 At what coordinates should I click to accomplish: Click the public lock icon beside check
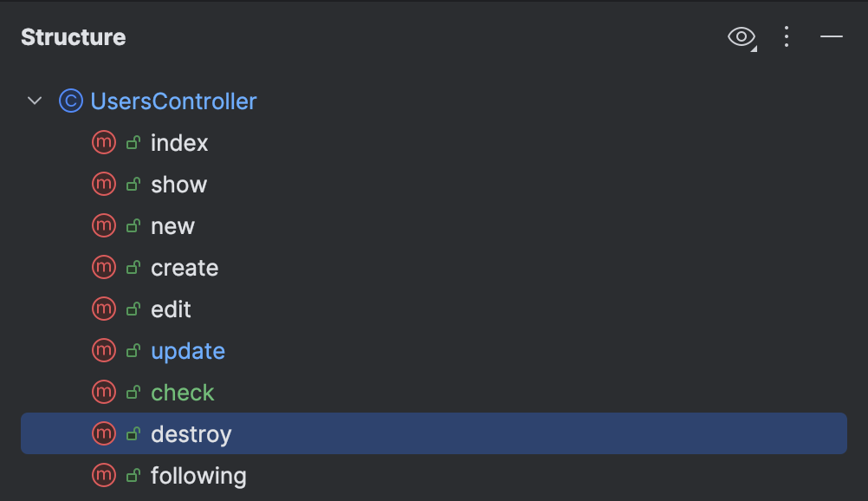[x=133, y=392]
